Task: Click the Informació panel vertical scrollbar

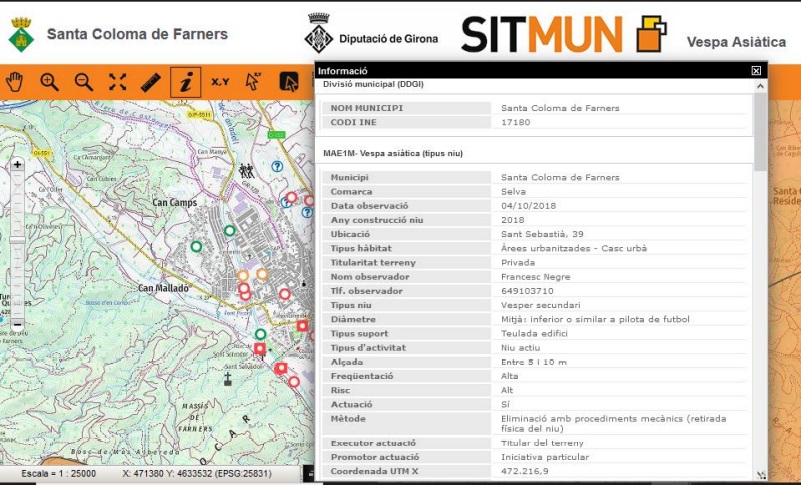Action: [x=761, y=130]
